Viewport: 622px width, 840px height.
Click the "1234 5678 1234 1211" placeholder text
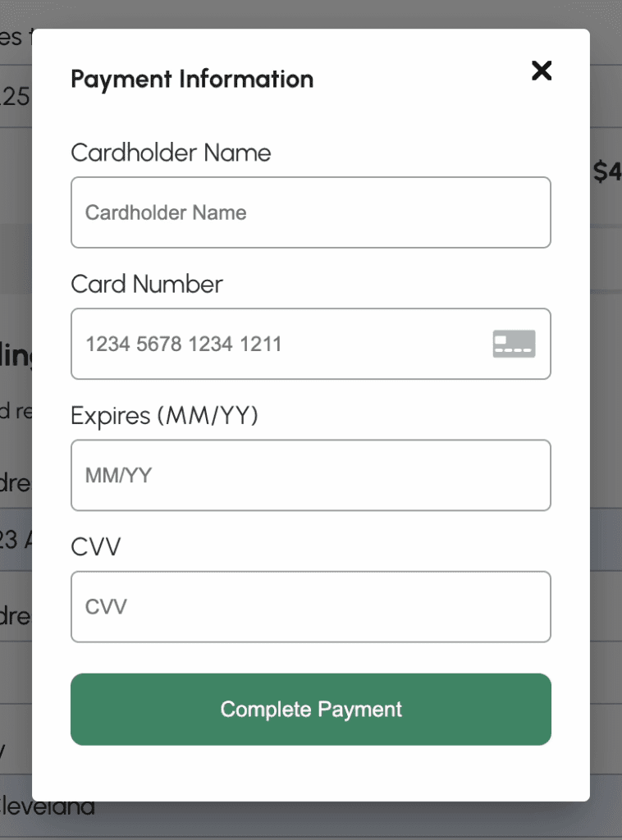184,344
